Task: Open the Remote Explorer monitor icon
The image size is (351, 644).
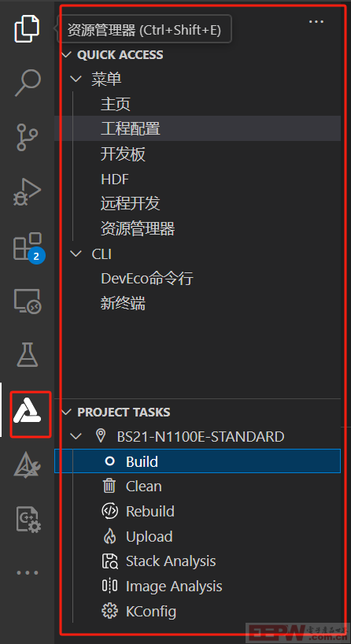Action: pos(28,302)
